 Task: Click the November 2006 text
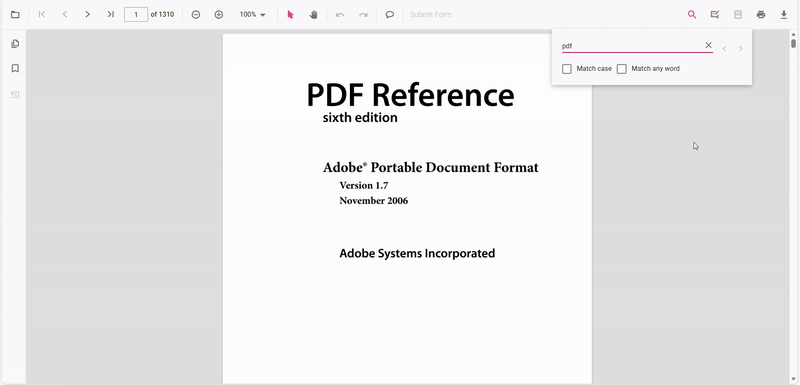click(x=374, y=201)
